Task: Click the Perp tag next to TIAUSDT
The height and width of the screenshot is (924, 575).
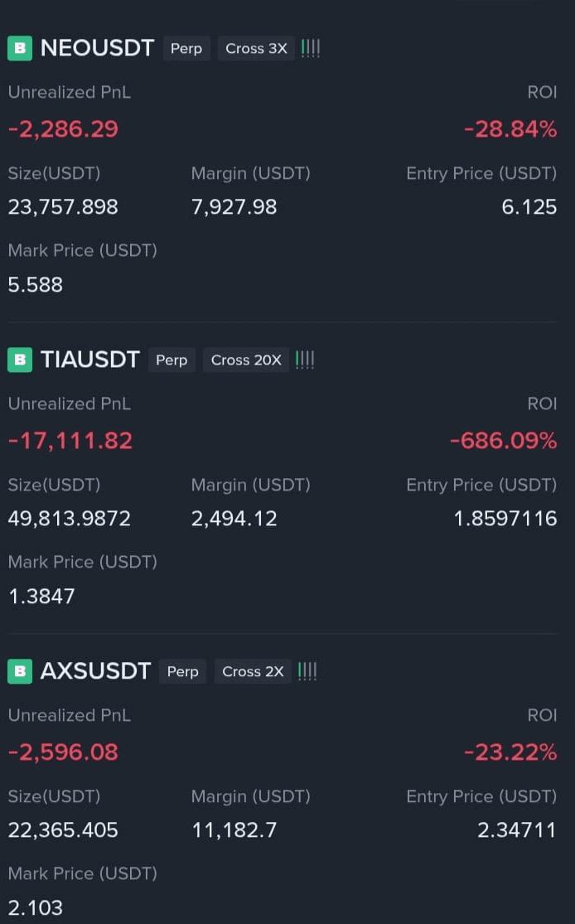Action: (x=172, y=360)
